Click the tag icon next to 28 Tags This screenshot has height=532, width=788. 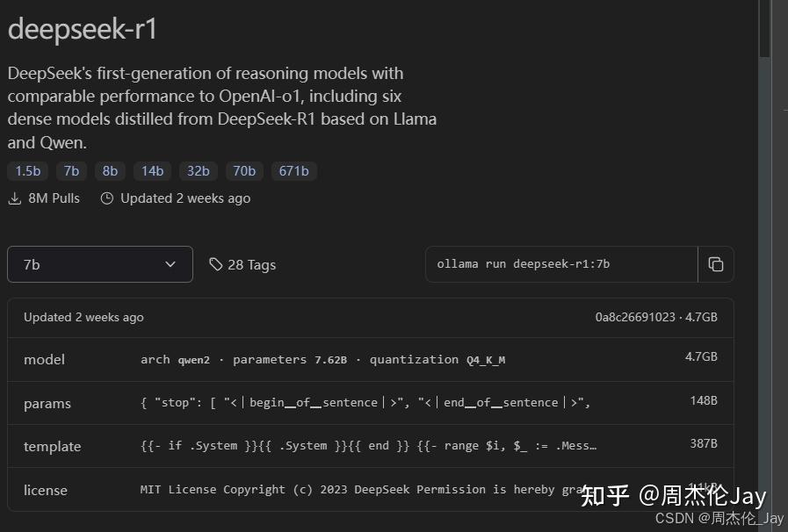[215, 264]
